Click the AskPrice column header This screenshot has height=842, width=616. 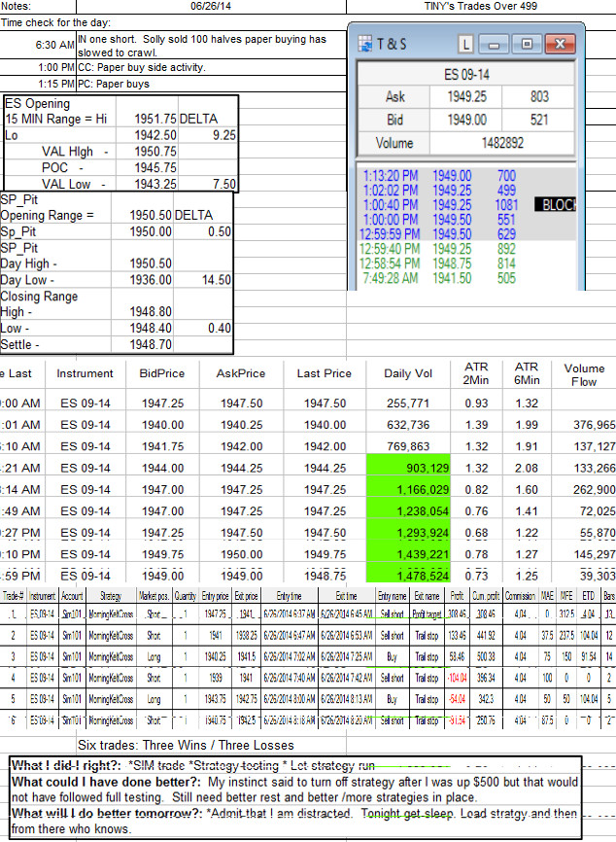241,373
